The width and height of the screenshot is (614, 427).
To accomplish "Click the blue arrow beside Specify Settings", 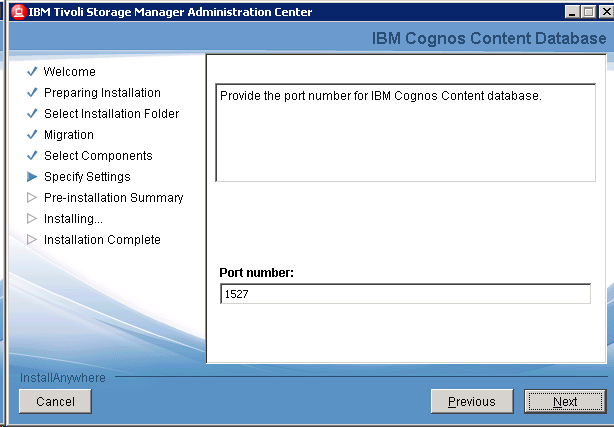I will 32,177.
